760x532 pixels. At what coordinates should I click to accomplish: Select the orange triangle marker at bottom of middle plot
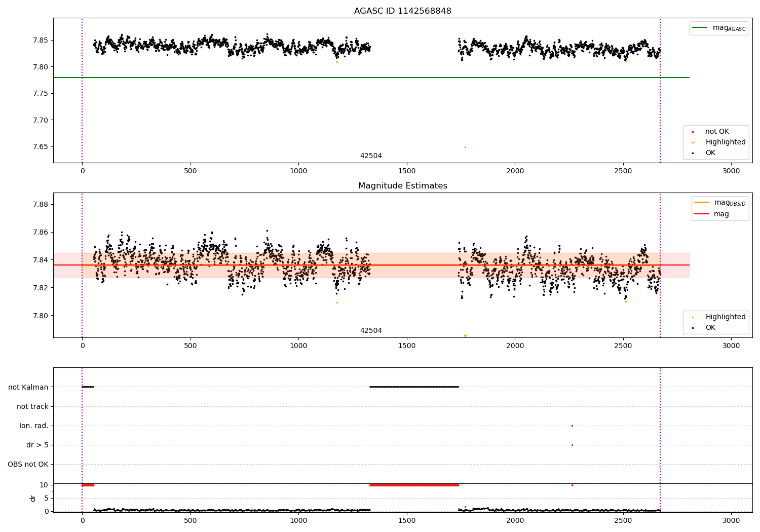[465, 336]
